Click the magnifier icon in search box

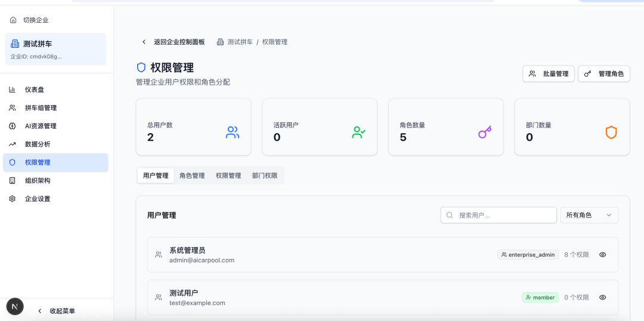click(450, 215)
